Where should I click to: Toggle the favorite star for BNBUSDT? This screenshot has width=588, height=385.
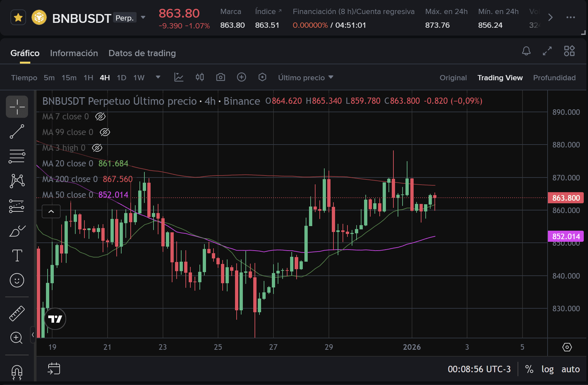pyautogui.click(x=18, y=18)
